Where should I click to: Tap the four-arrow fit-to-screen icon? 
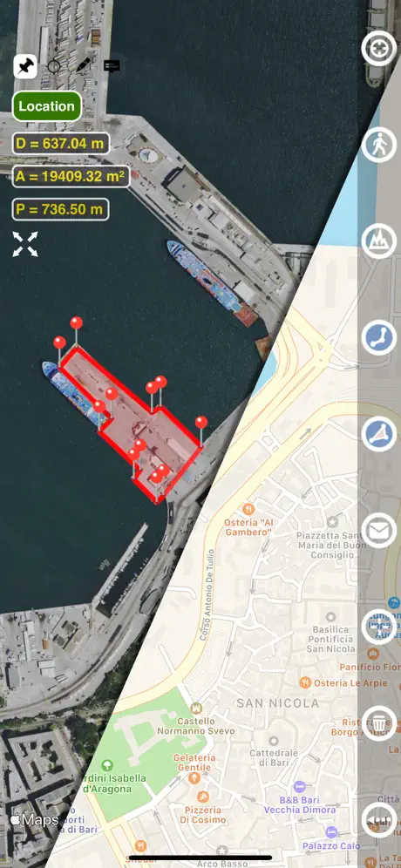point(25,244)
